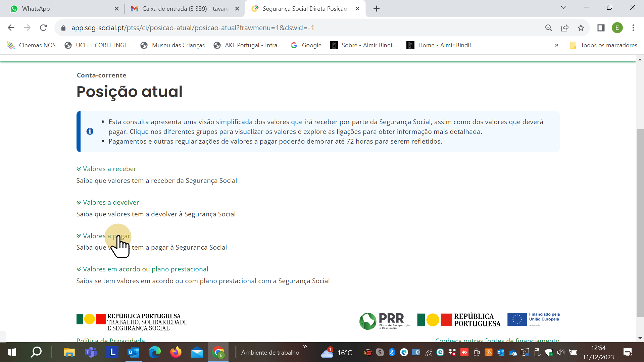644x362 pixels.
Task: Open the browser side panel icon
Action: 601,28
